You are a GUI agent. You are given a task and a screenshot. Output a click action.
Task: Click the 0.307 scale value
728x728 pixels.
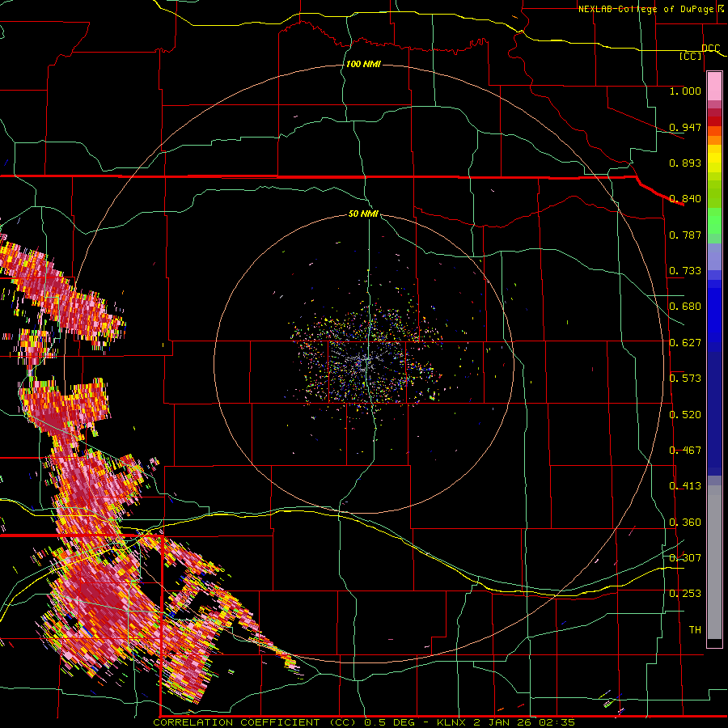(x=685, y=558)
